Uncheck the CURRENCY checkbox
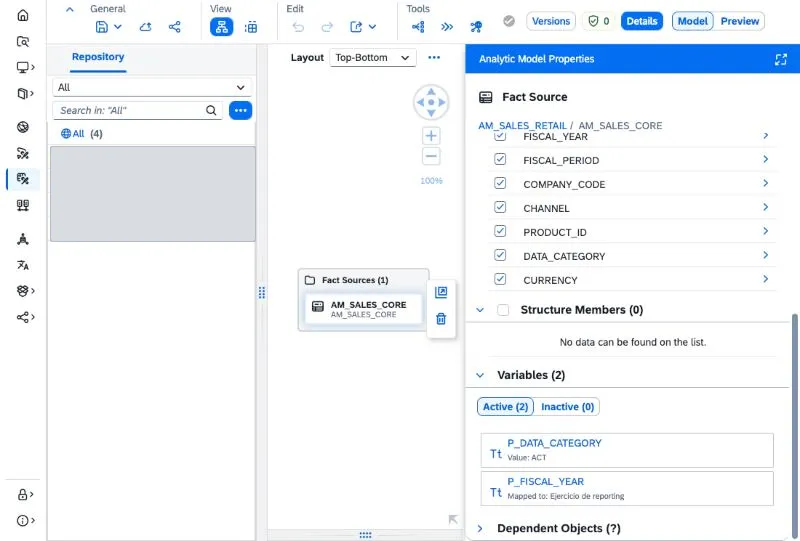Screen dimensions: 800x541 pyautogui.click(x=500, y=279)
